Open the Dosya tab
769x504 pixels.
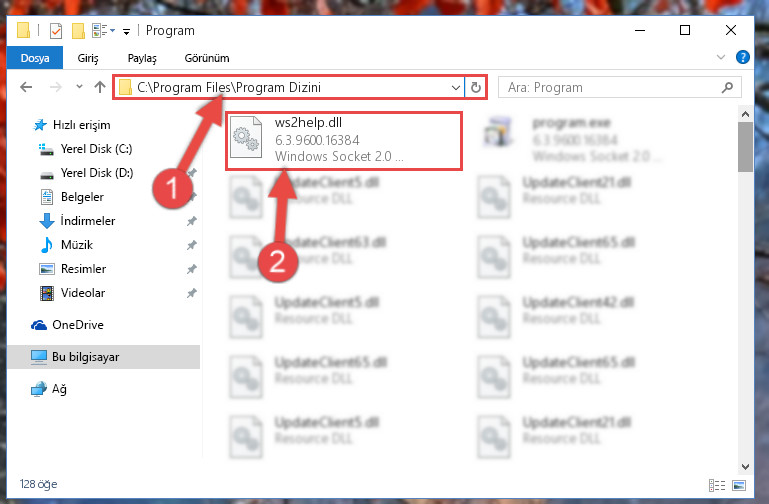click(x=35, y=58)
